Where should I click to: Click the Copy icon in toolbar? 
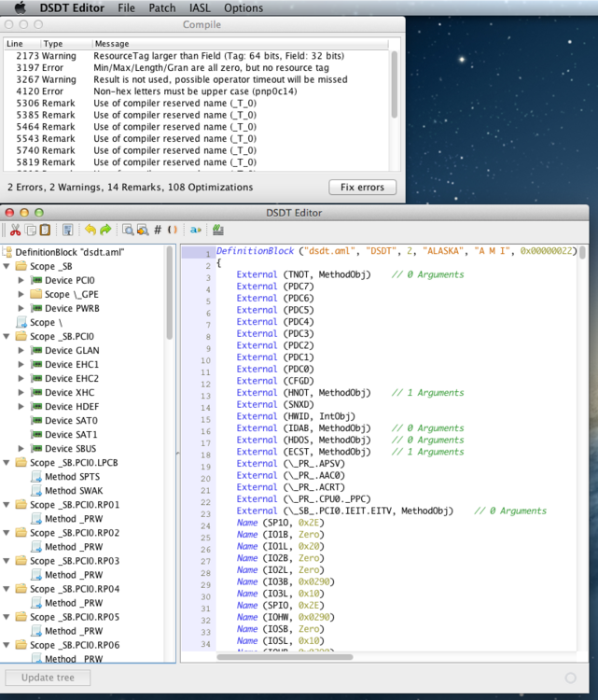31,230
